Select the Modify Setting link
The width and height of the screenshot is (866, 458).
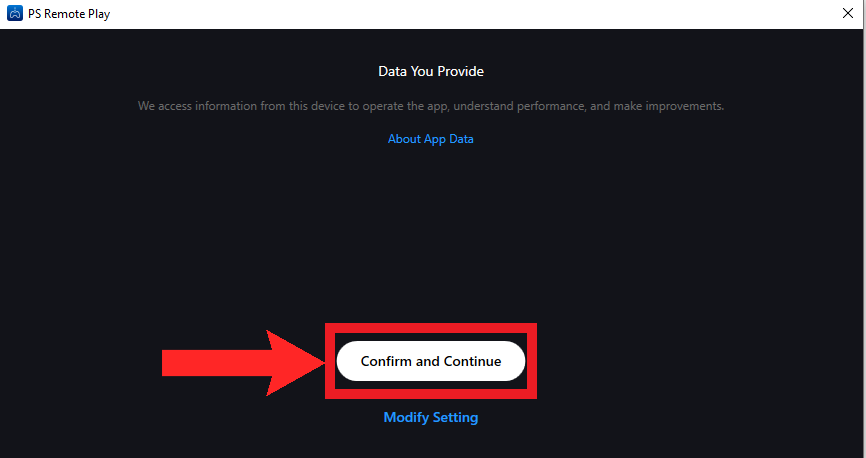click(x=430, y=417)
